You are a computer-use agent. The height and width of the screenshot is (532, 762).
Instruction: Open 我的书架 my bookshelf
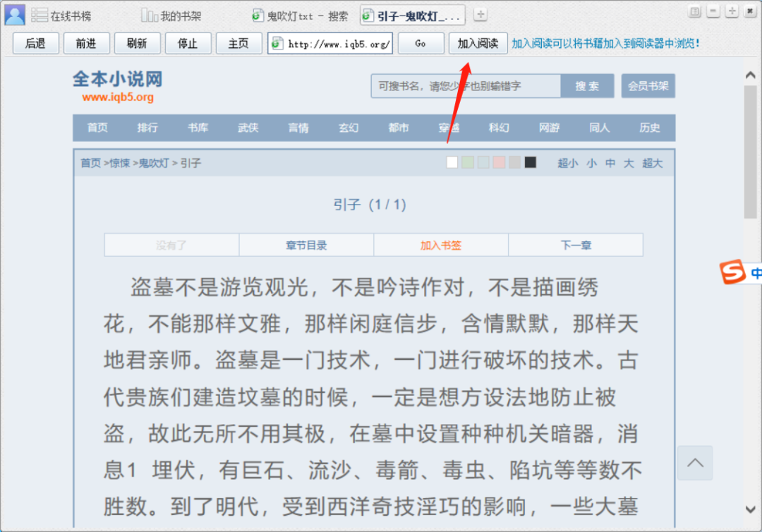point(171,16)
